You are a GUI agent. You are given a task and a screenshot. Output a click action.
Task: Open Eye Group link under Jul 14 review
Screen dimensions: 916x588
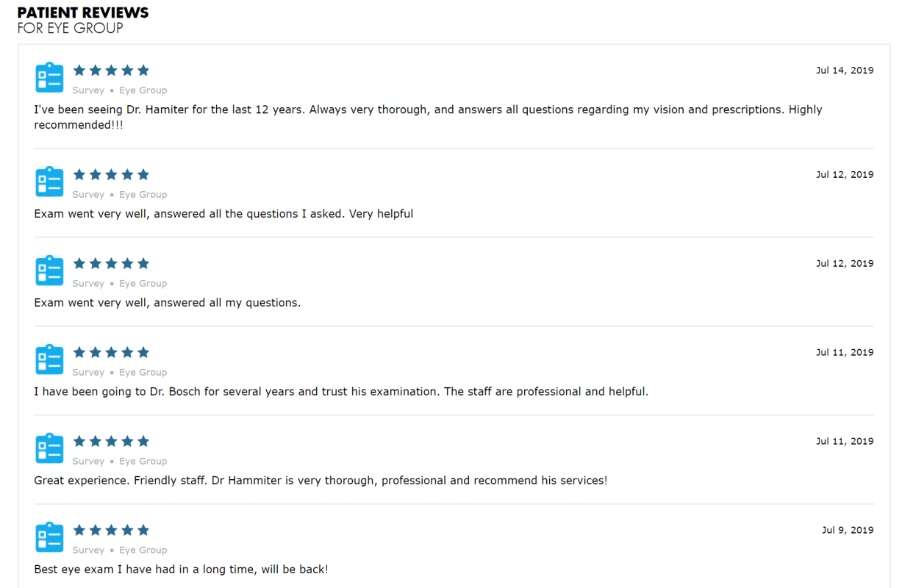pyautogui.click(x=143, y=90)
